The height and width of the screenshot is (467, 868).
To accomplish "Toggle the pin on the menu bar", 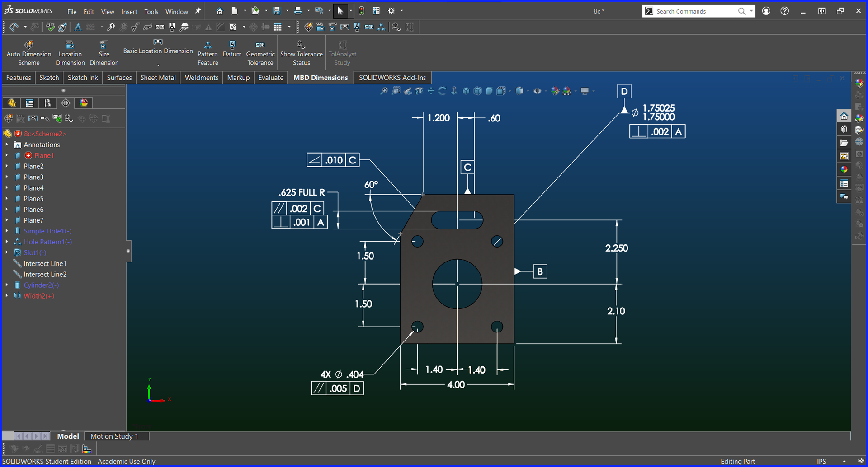I will tap(198, 11).
